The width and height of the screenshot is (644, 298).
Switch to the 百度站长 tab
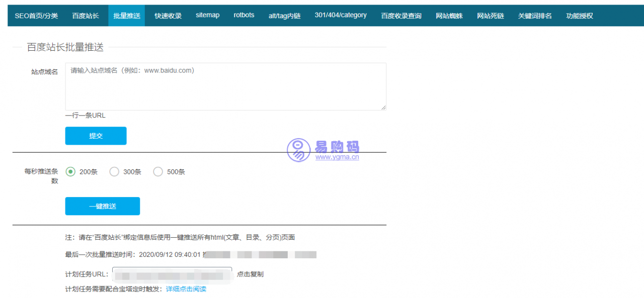86,15
